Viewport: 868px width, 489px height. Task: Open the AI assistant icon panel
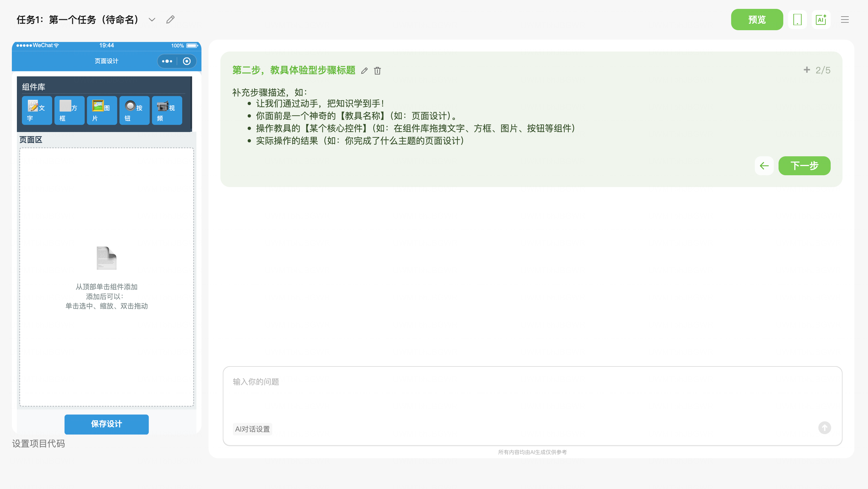821,20
